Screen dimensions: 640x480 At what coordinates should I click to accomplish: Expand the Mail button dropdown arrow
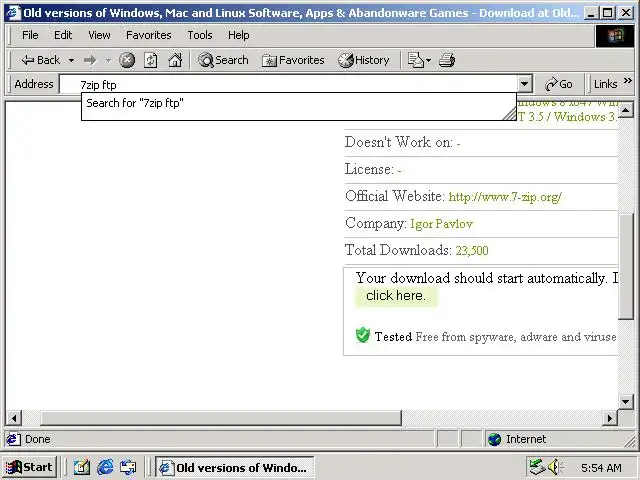pyautogui.click(x=428, y=60)
